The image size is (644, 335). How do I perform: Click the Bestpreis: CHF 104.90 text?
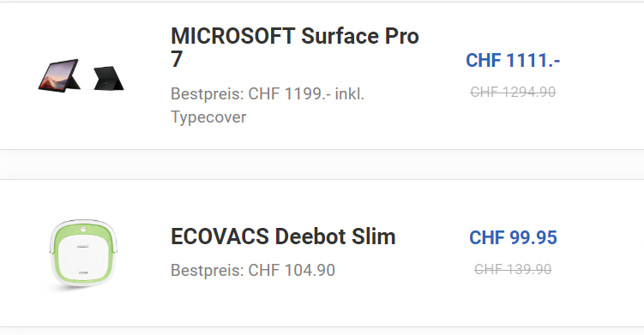coord(253,270)
